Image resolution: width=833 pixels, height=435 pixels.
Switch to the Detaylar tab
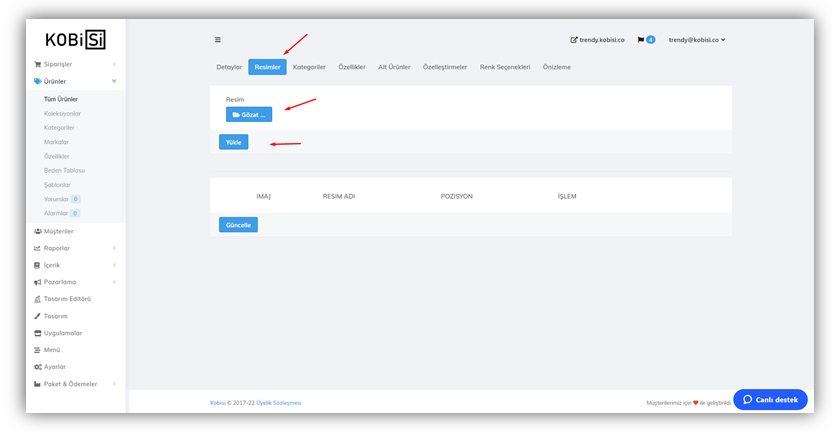point(229,67)
